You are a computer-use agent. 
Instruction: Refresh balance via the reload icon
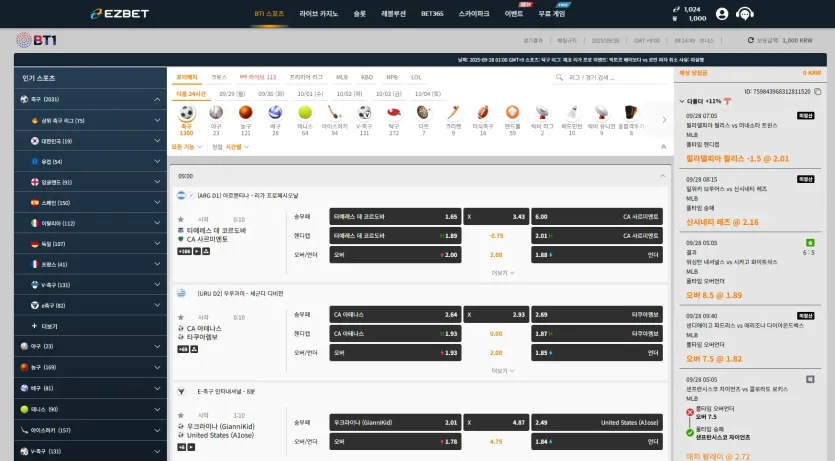click(751, 40)
